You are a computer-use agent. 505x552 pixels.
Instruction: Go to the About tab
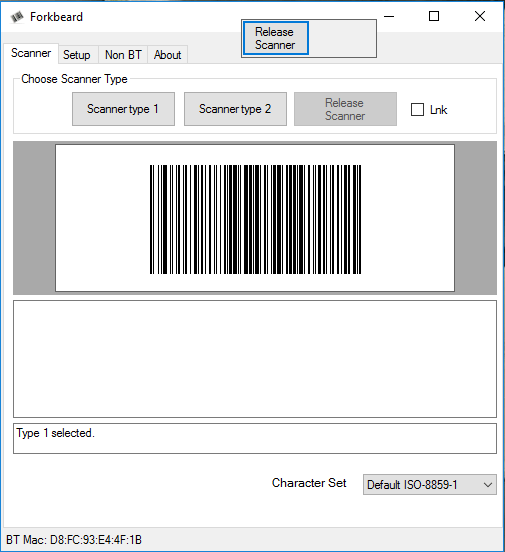(167, 55)
